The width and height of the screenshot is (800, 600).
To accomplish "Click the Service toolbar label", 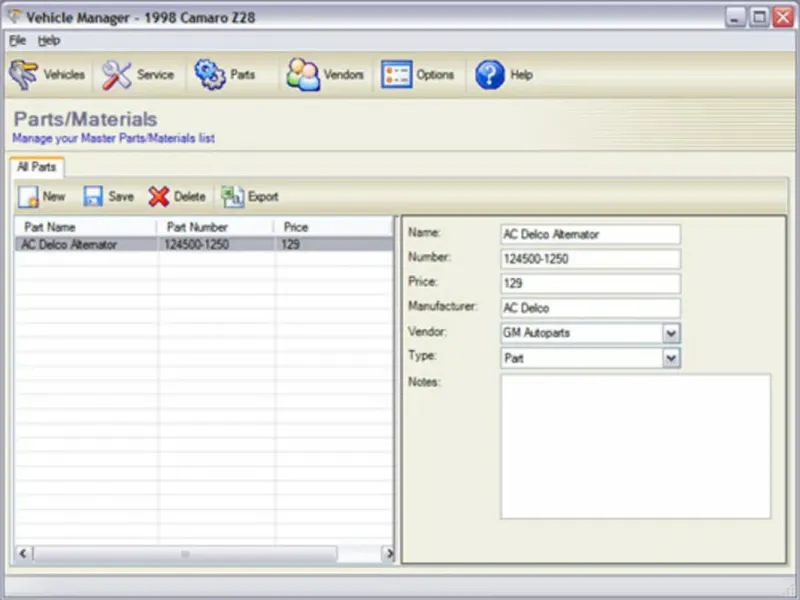I will 155,74.
